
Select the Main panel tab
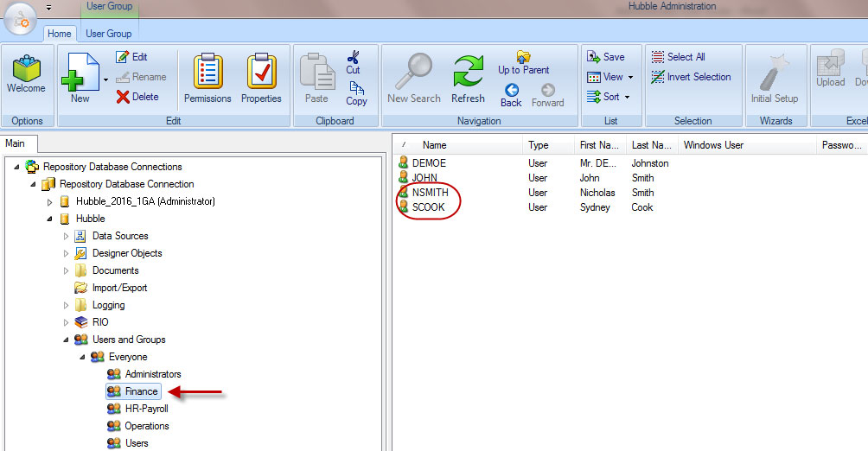[x=16, y=143]
